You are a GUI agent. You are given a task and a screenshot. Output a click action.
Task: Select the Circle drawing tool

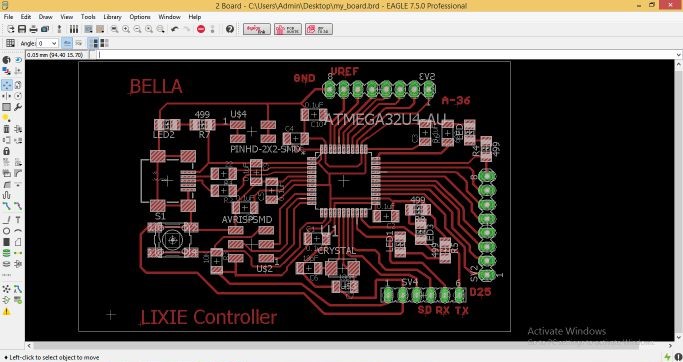click(x=7, y=231)
